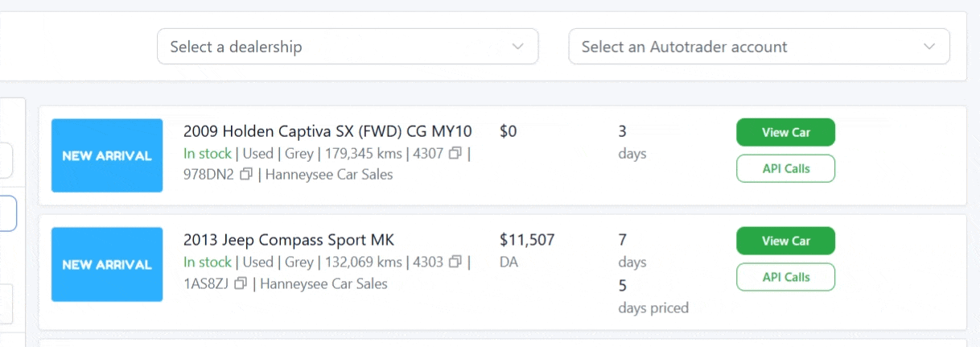
Task: Click Hanneysee Car Sales on the Jeep listing
Action: coord(323,283)
